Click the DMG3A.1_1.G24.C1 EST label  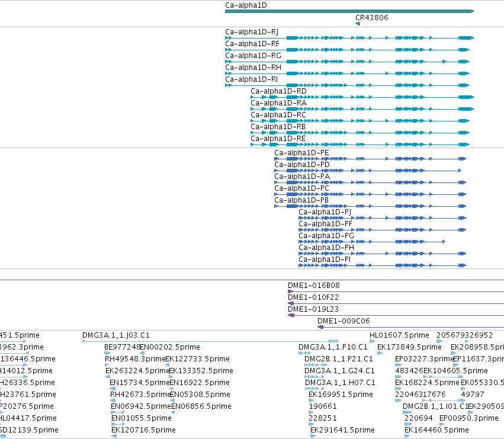tap(339, 371)
